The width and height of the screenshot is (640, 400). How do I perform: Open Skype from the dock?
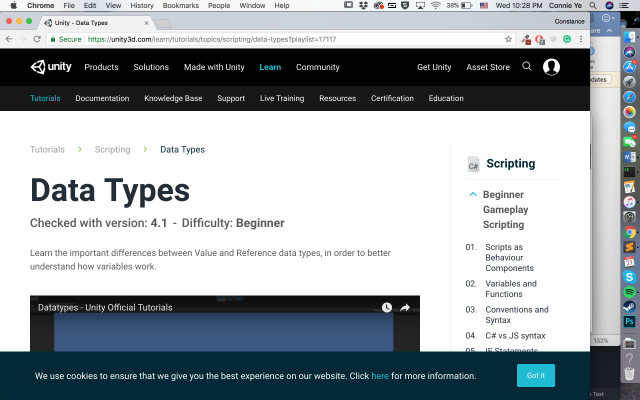[629, 277]
